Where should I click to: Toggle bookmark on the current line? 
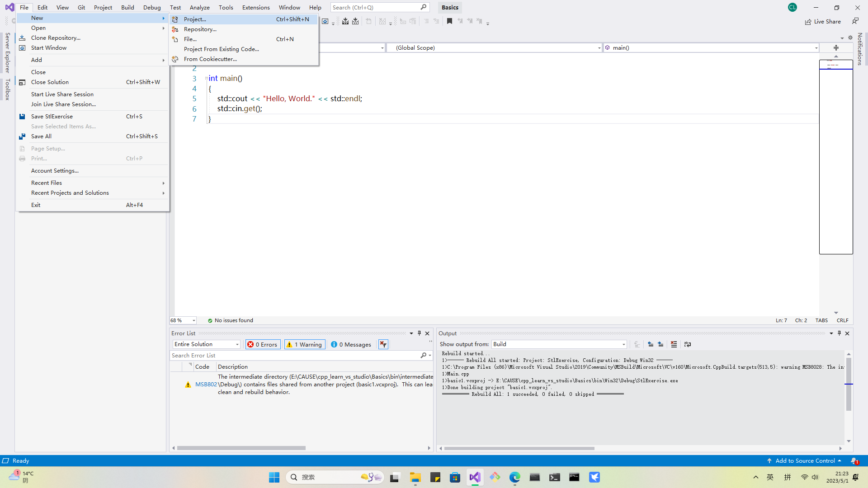(449, 21)
